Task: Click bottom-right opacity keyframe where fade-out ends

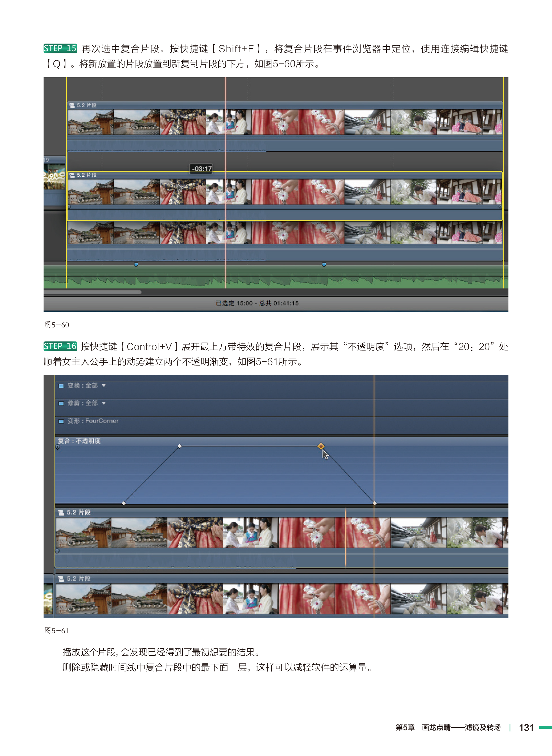Action: [x=374, y=503]
